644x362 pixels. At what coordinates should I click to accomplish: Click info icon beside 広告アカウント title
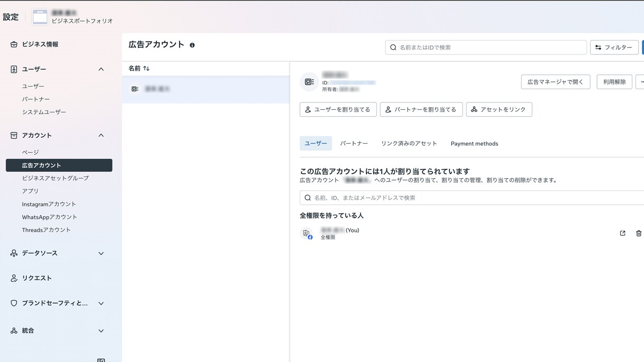click(x=192, y=45)
